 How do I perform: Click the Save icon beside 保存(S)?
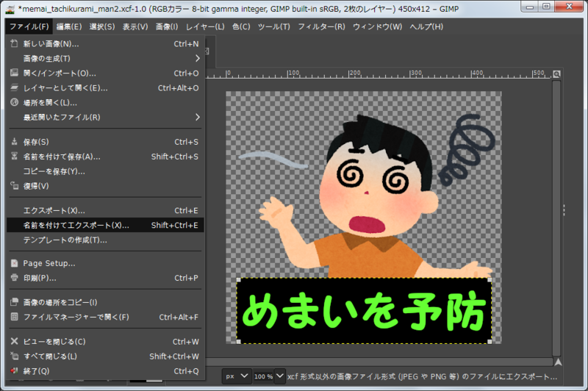tap(14, 141)
